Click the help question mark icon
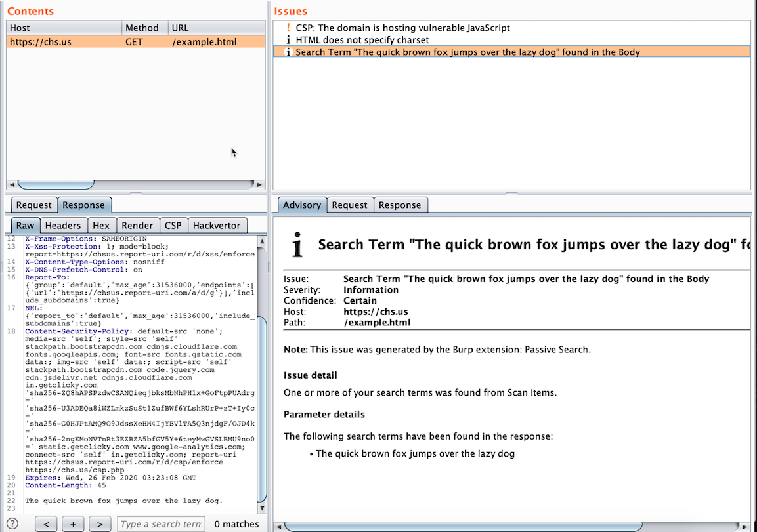The height and width of the screenshot is (532, 757). (12, 523)
